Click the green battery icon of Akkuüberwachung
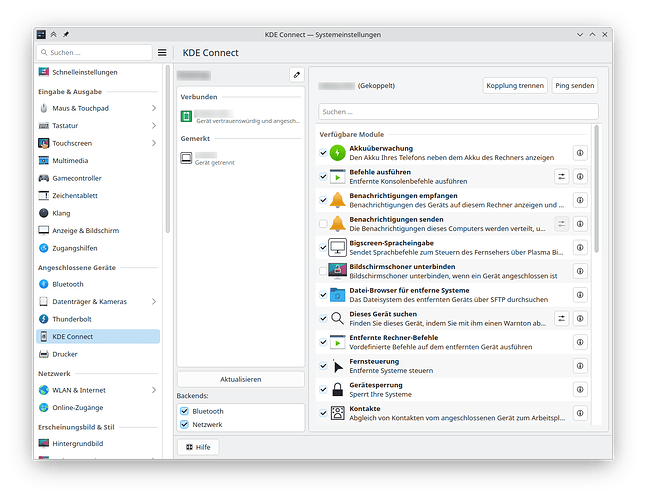646x499 pixels. click(x=337, y=153)
